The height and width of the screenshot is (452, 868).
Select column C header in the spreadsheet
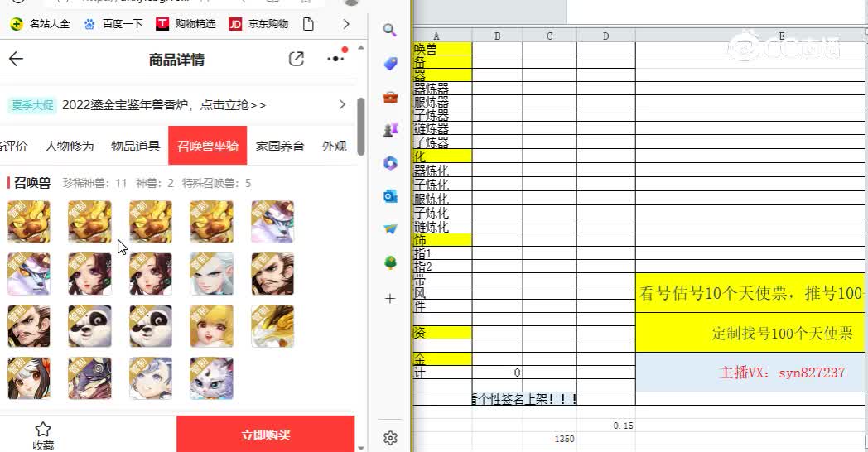550,36
